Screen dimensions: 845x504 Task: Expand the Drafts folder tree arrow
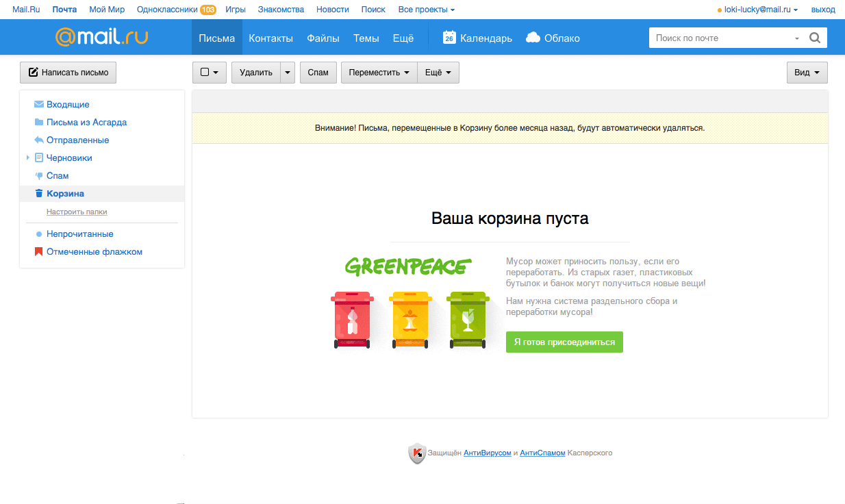pyautogui.click(x=28, y=158)
